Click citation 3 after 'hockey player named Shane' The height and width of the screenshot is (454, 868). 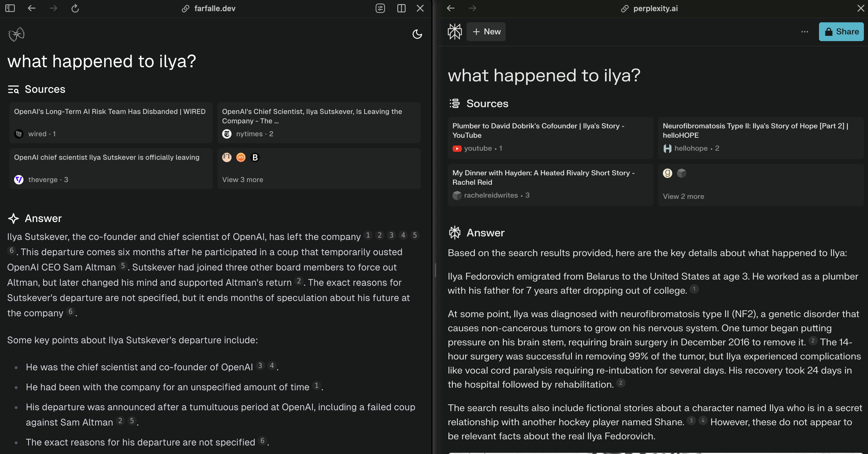pos(691,421)
